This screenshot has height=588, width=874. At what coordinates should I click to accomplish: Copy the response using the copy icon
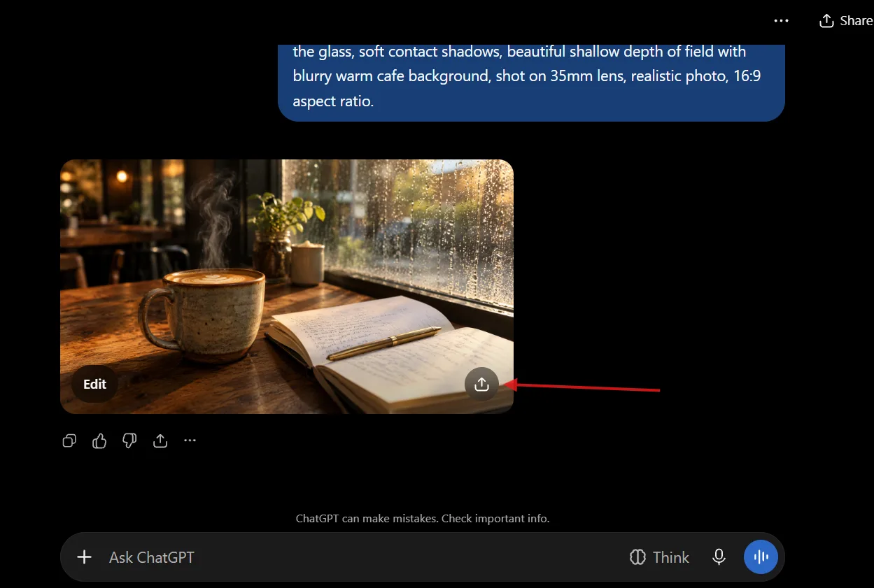[69, 440]
